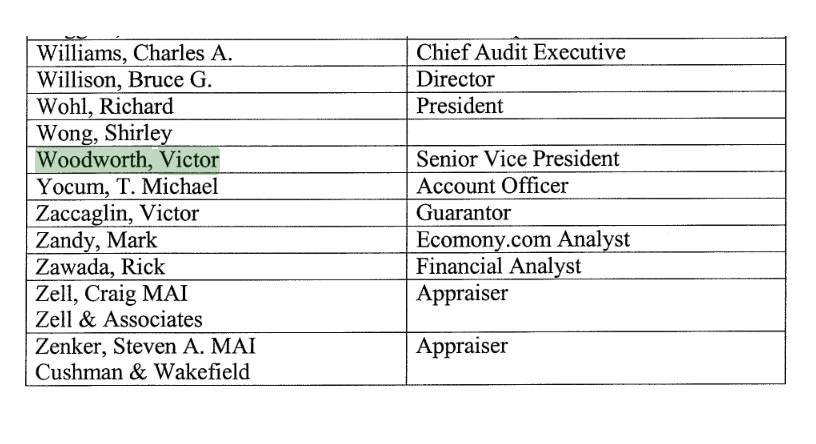816x444 pixels.
Task: Select the Financial Analyst title
Action: (499, 267)
